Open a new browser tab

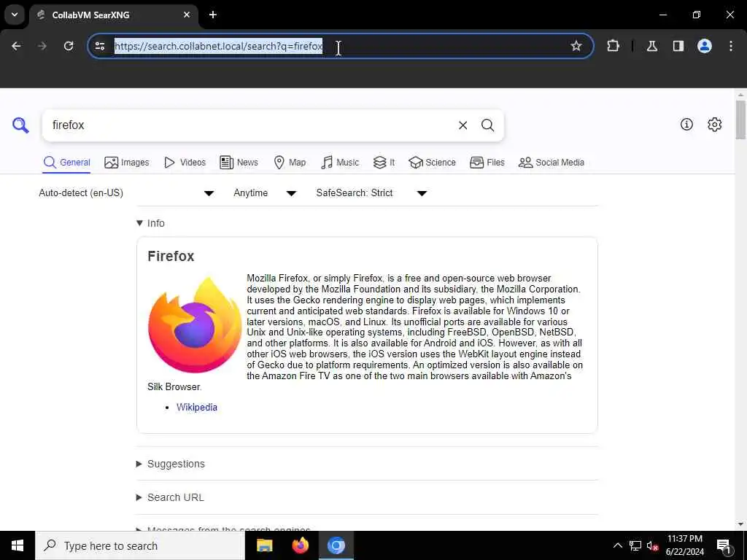coord(213,15)
